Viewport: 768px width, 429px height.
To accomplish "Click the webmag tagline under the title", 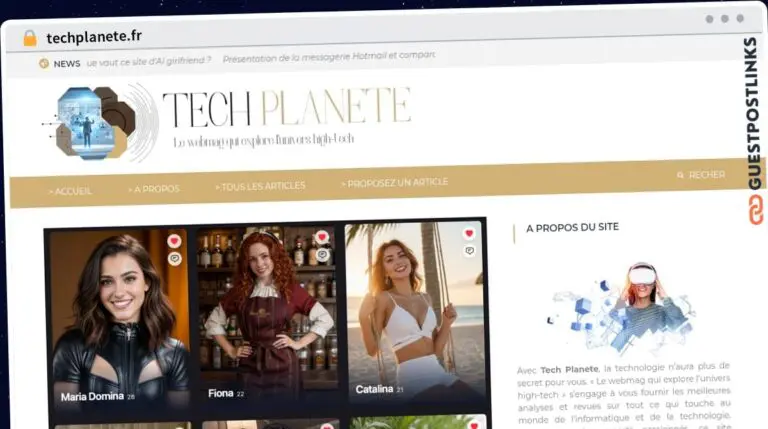I will coord(264,141).
